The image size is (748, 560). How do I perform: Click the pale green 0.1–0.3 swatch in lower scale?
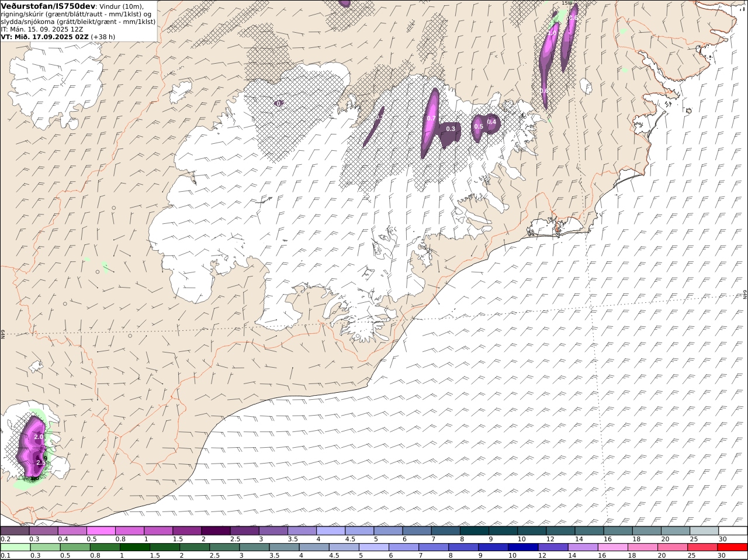click(15, 547)
